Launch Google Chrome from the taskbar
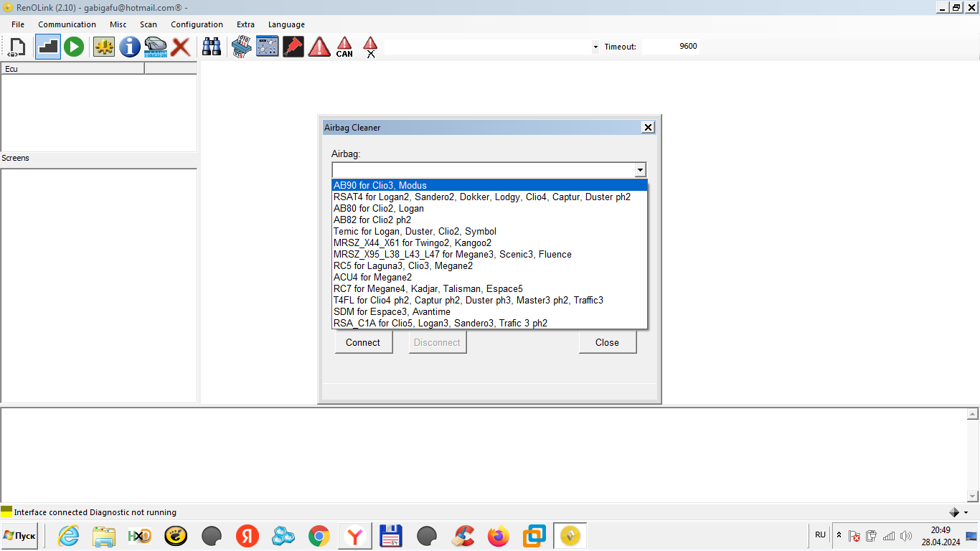The width and height of the screenshot is (980, 551). point(319,536)
